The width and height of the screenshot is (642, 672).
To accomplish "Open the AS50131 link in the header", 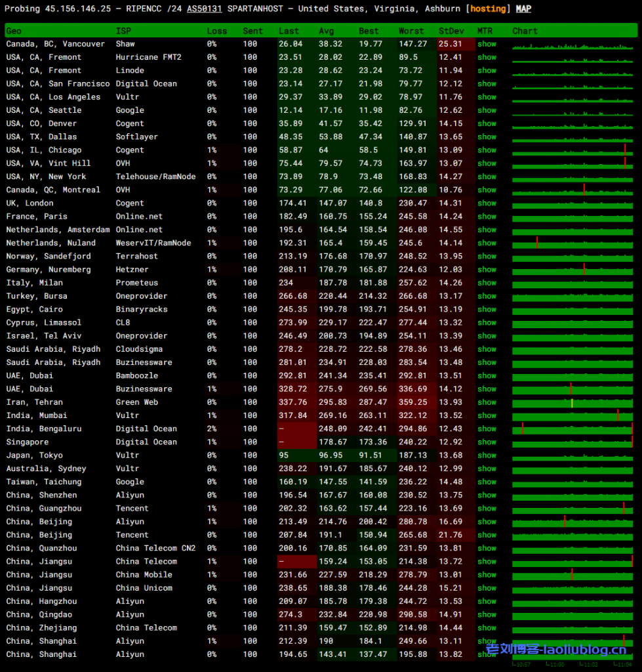I will click(x=204, y=9).
